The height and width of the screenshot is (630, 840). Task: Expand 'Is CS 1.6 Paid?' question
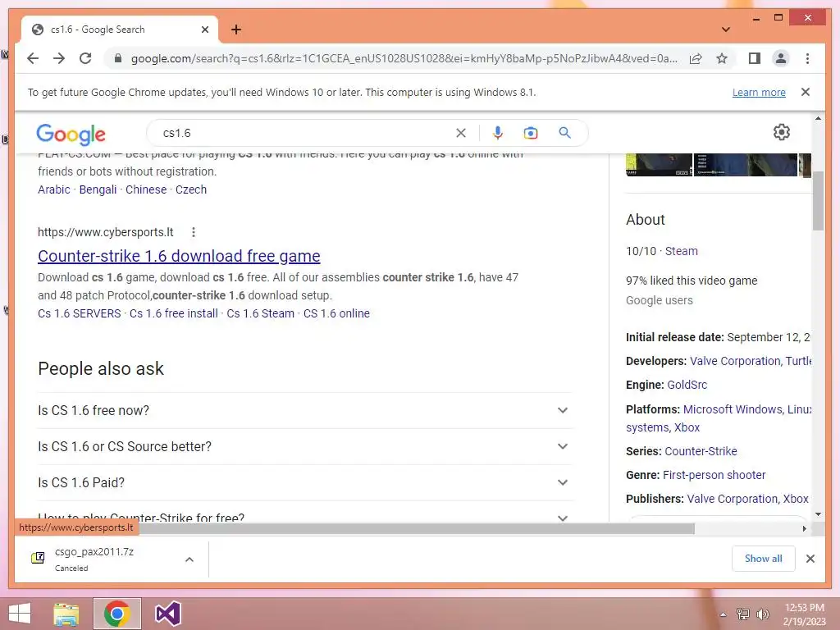305,482
